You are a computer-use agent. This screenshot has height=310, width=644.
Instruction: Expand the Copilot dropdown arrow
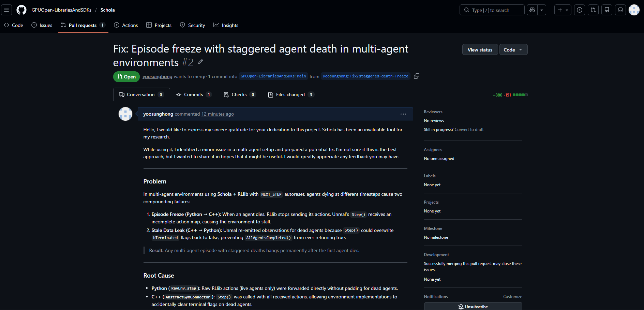(542, 10)
